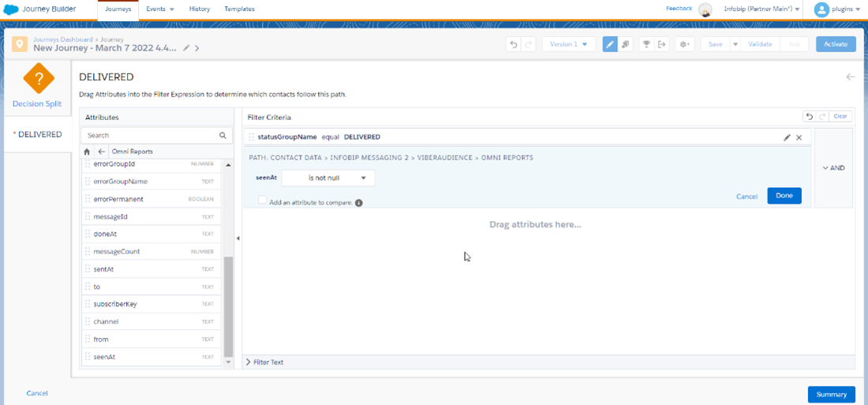868x405 pixels.
Task: Open the Templates tab
Action: coord(239,9)
